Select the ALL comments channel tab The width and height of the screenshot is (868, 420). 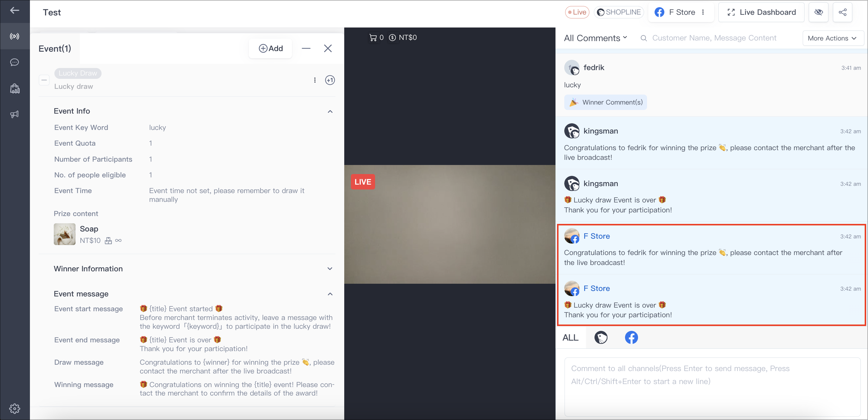pyautogui.click(x=571, y=338)
